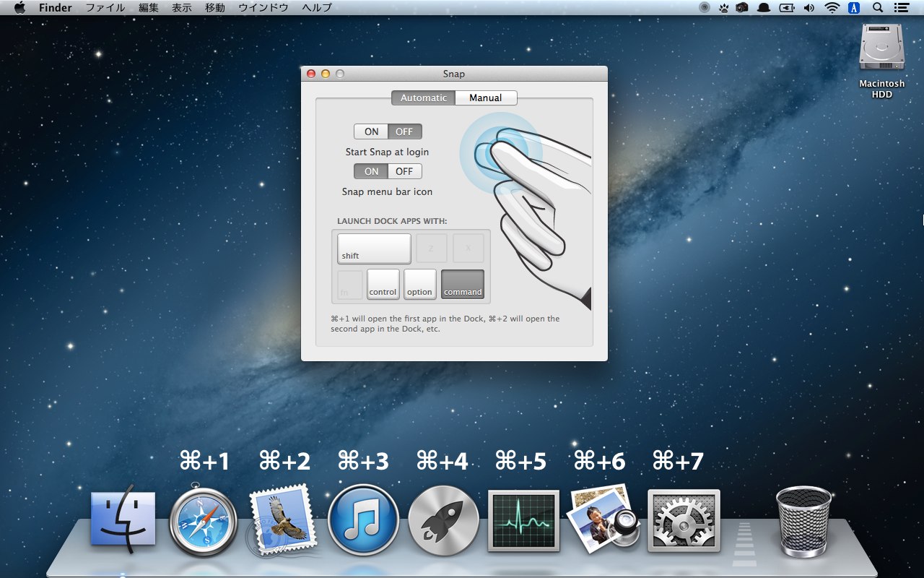Launch the Mail app in Dock
This screenshot has width=924, height=578.
[x=283, y=519]
